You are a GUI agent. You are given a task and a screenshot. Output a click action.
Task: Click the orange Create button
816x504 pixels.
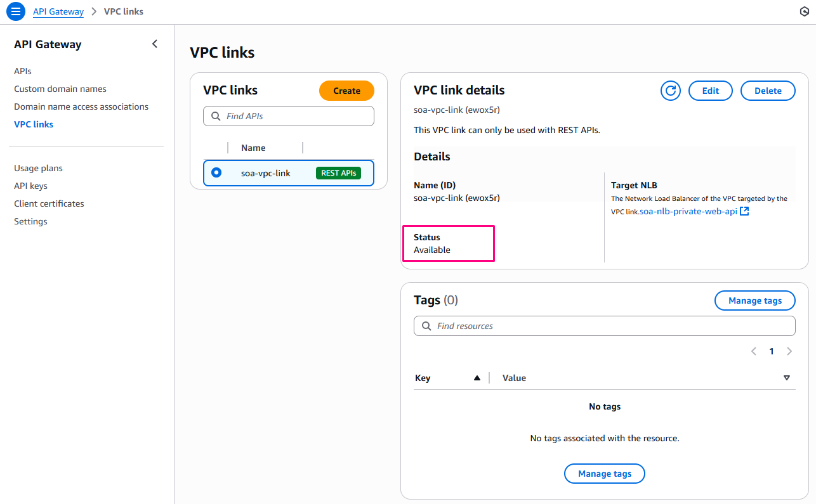[346, 91]
